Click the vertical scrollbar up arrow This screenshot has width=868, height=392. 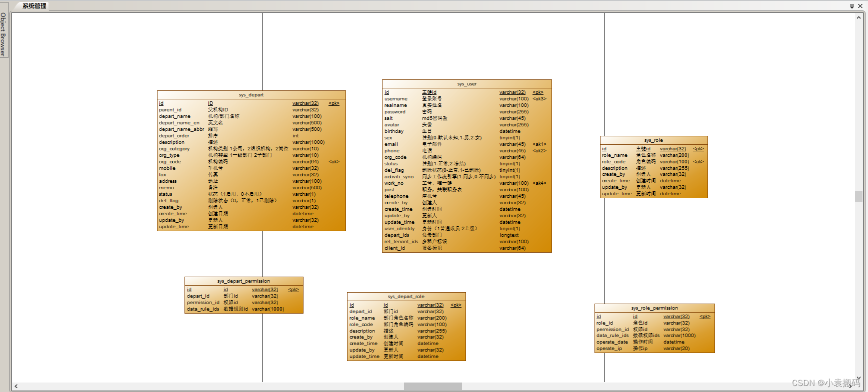click(x=859, y=17)
